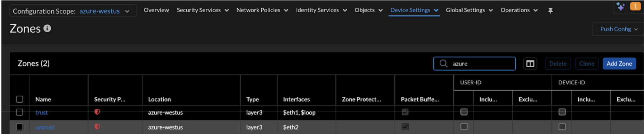Screen dimensions: 644x134
Task: Open the AI sparkle assistant icon
Action: (x=620, y=6)
